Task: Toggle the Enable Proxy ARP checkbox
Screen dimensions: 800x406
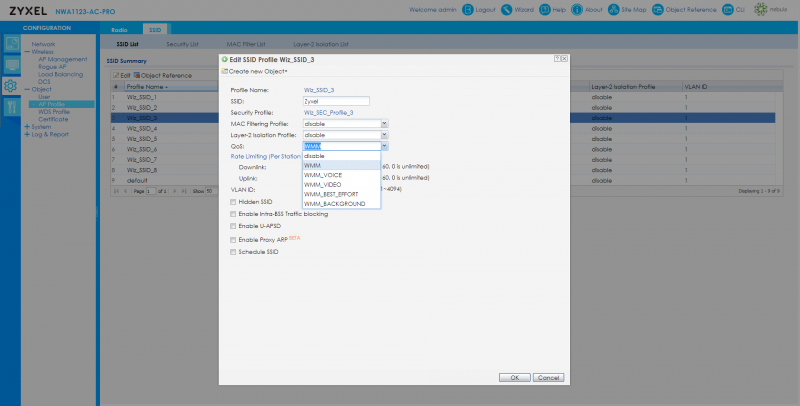Action: [x=233, y=240]
